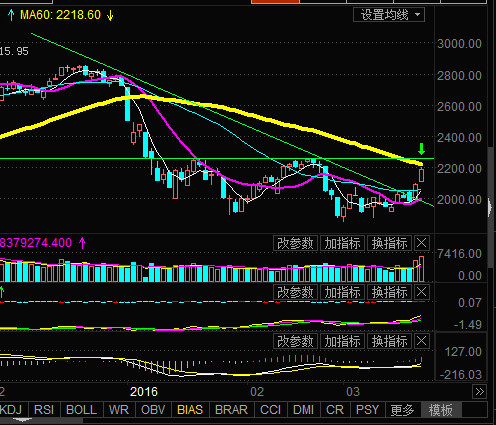Click the magenta volume up arrow
496x425 pixels.
click(82, 243)
